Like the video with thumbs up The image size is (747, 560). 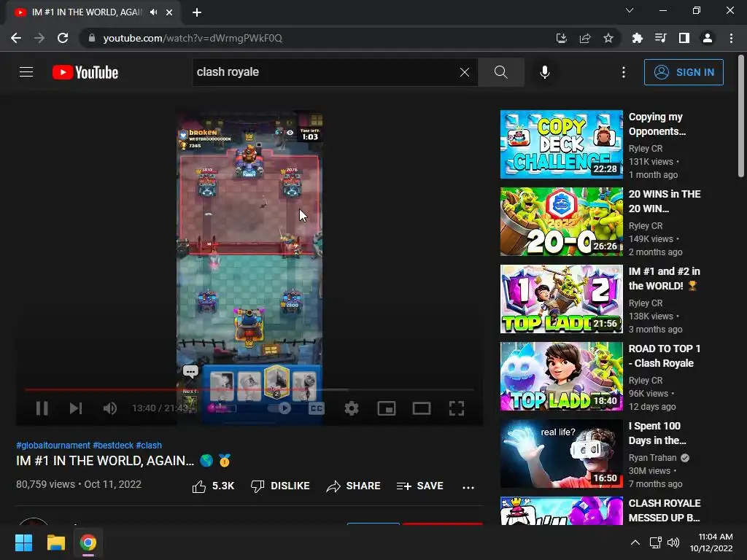pos(213,486)
